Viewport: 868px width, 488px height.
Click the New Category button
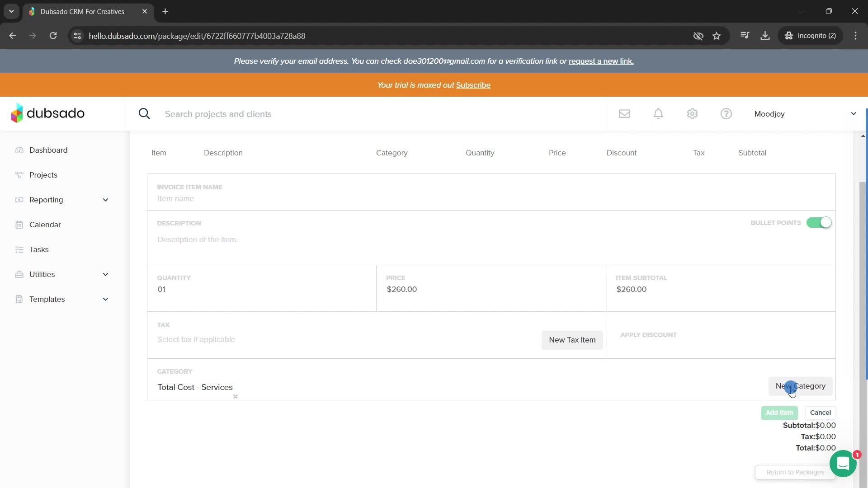click(800, 386)
